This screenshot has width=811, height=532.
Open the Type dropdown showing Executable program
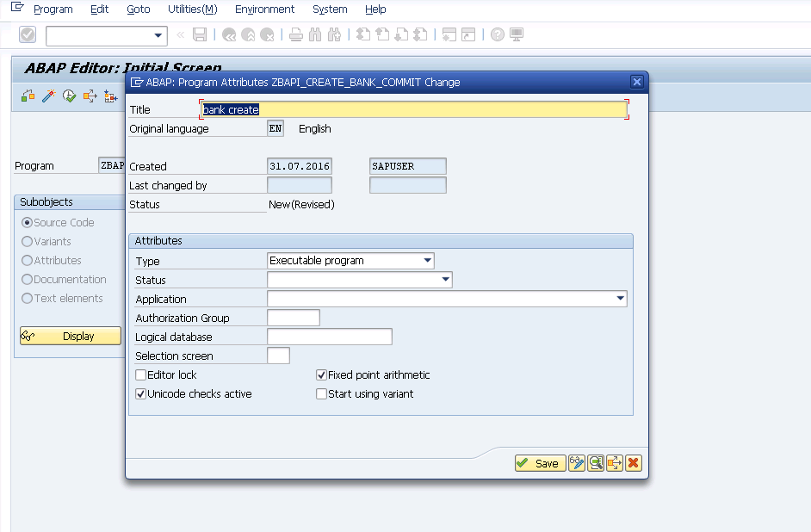425,260
